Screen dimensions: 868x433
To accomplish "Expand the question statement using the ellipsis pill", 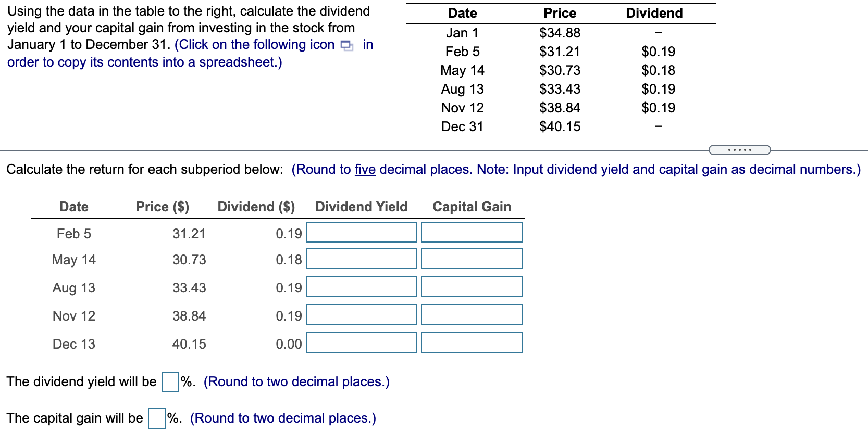I will (740, 149).
